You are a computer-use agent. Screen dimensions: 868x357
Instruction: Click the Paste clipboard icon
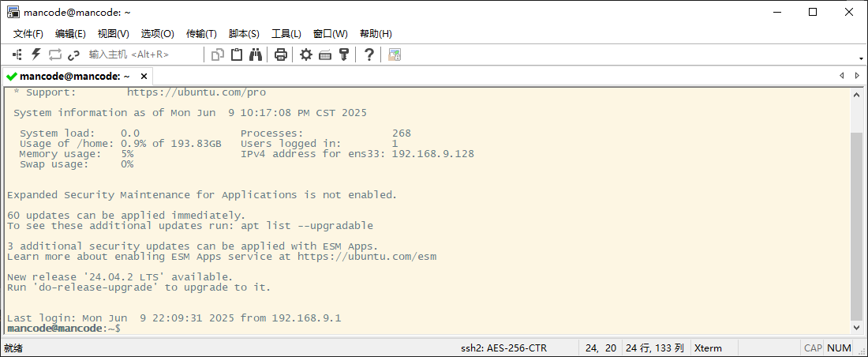coord(237,54)
